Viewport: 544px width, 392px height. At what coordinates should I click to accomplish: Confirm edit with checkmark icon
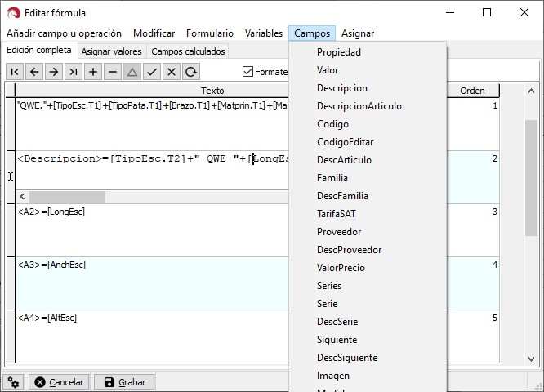(152, 72)
